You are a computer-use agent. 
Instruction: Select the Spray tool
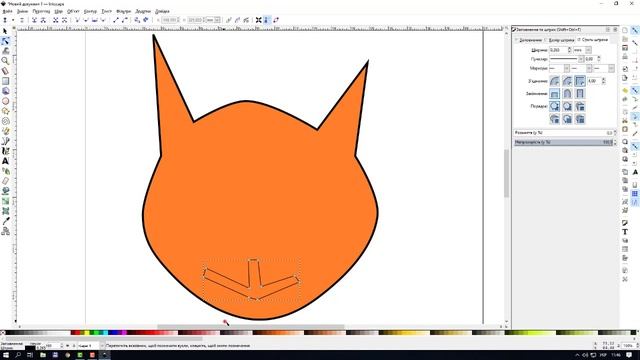[5, 171]
